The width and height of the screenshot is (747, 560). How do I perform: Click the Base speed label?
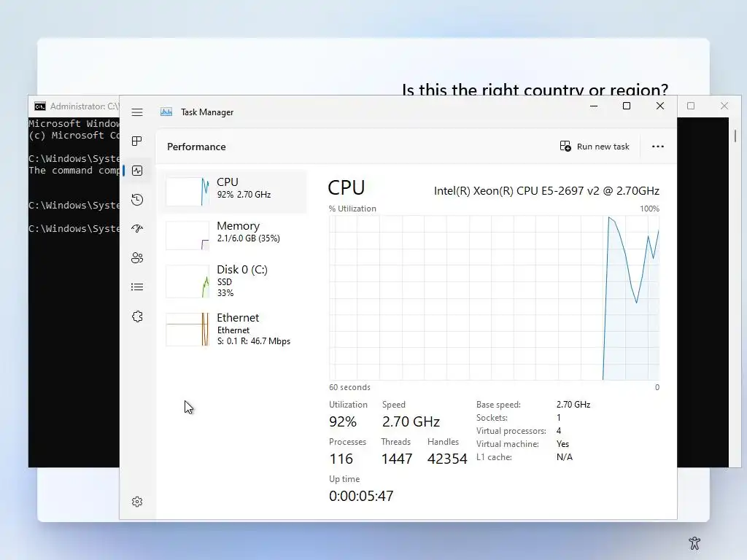498,404
